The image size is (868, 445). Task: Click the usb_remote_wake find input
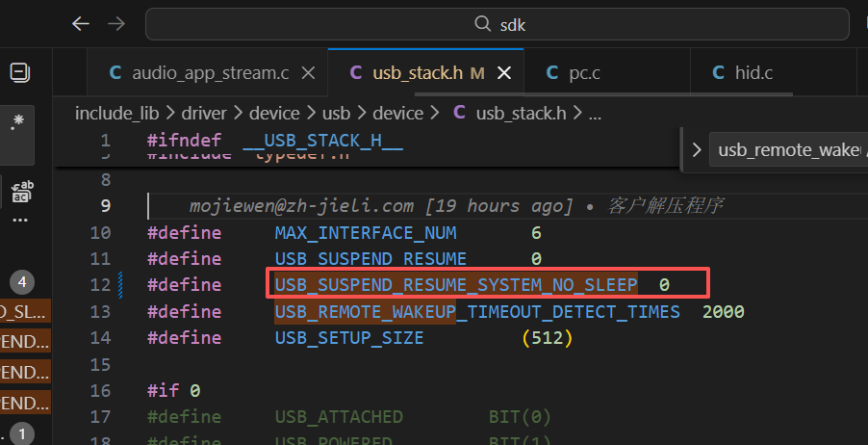788,149
